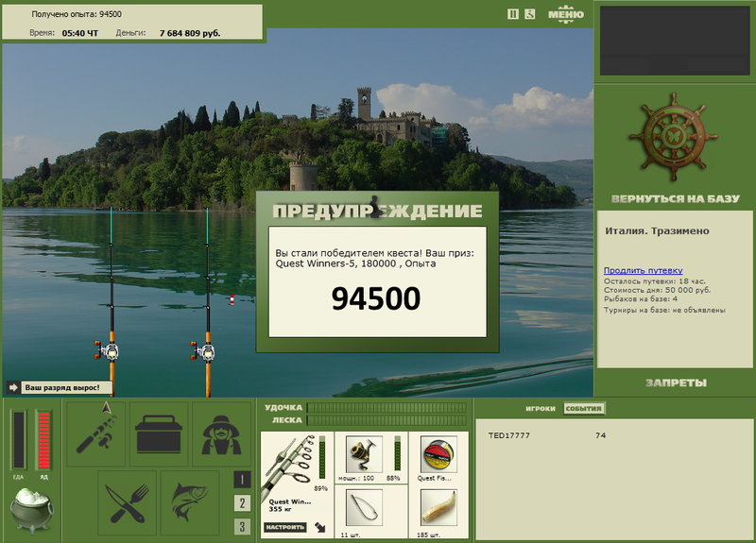Select rod slot 1

click(242, 480)
